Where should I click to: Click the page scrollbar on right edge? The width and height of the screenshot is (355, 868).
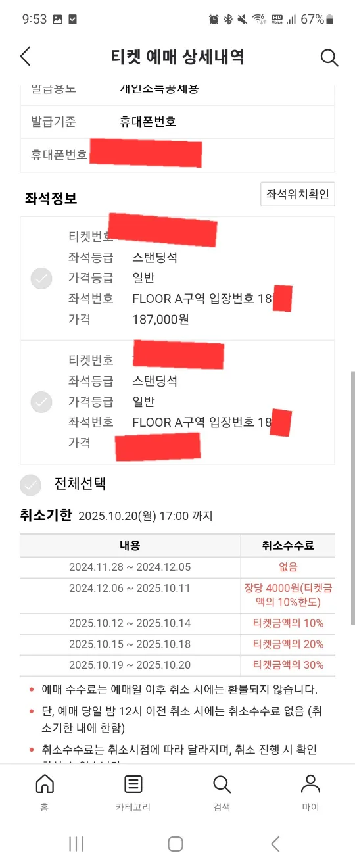click(x=352, y=498)
